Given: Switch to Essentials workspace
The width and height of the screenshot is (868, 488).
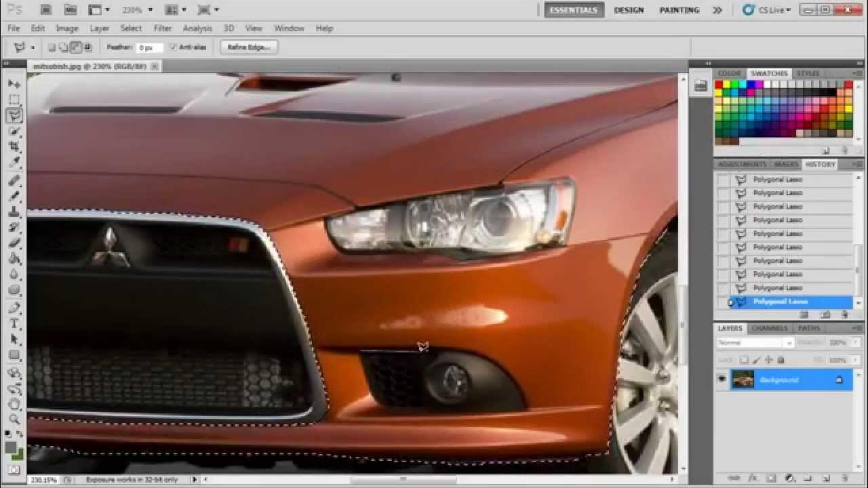Looking at the screenshot, I should [x=574, y=10].
